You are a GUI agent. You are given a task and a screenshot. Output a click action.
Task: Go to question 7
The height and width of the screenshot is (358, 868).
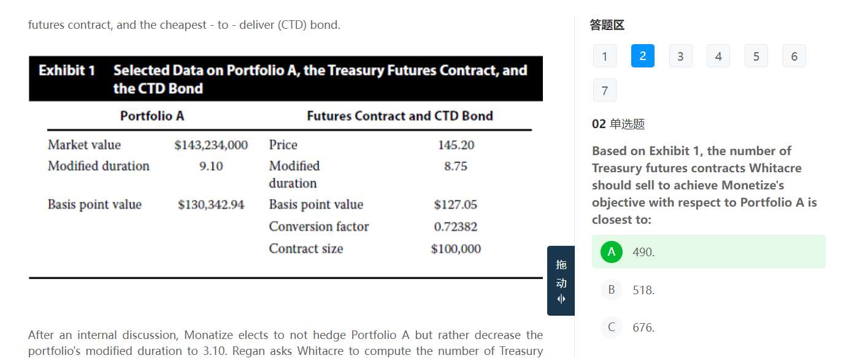click(604, 91)
